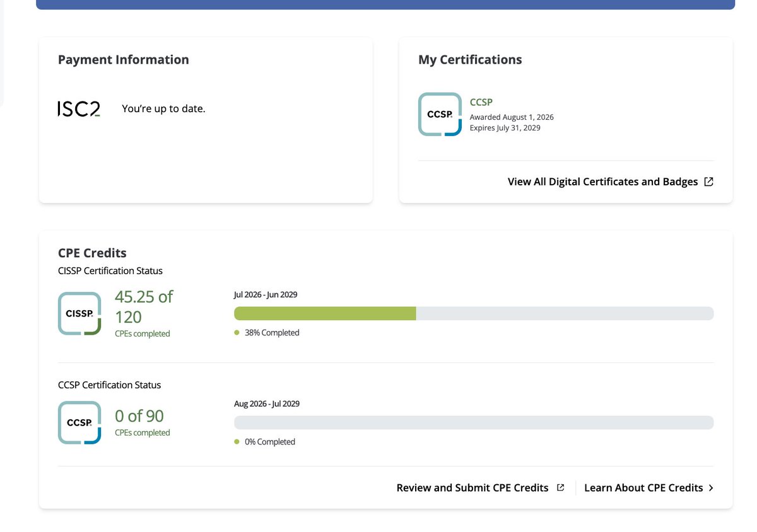Viewport: 757px width, 532px height.
Task: Click the "Awarded August 1, 2026" text
Action: pyautogui.click(x=512, y=117)
